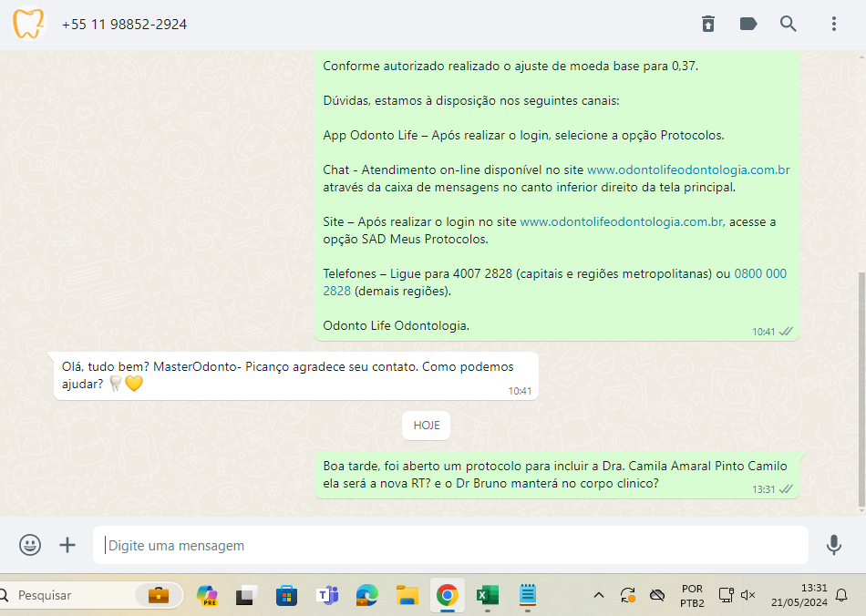Viewport: 866px width, 616px height.
Task: Attach a file with the plus icon
Action: (x=67, y=545)
